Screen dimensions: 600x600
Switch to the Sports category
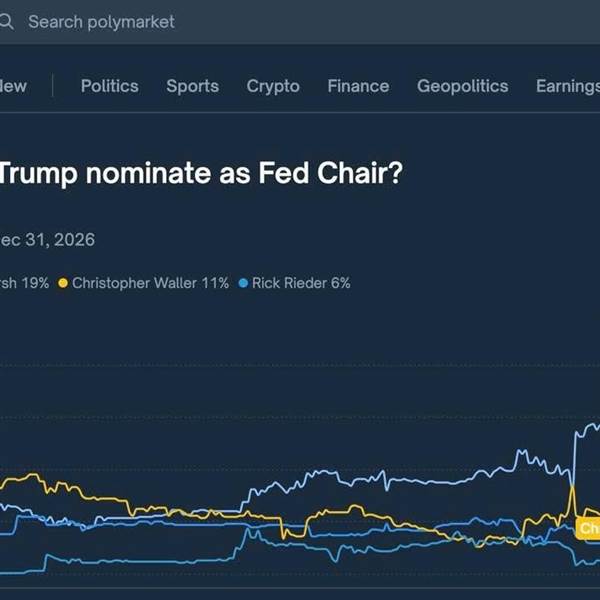192,86
